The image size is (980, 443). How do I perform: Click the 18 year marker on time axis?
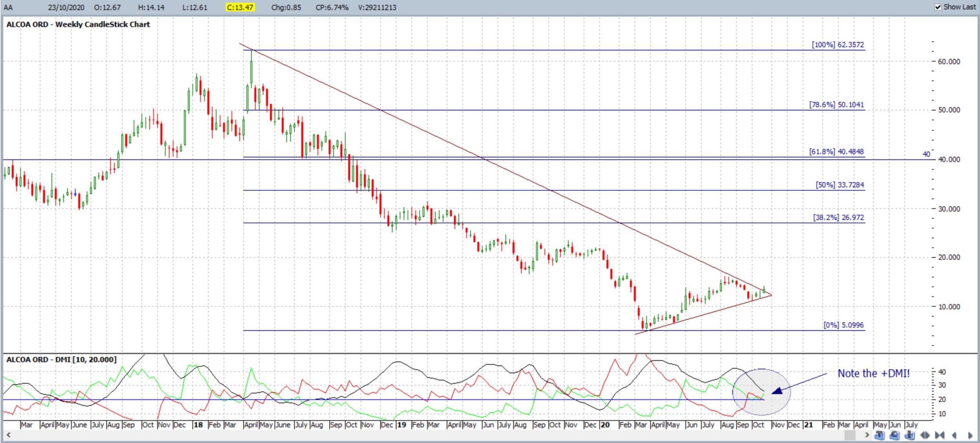coord(198,425)
